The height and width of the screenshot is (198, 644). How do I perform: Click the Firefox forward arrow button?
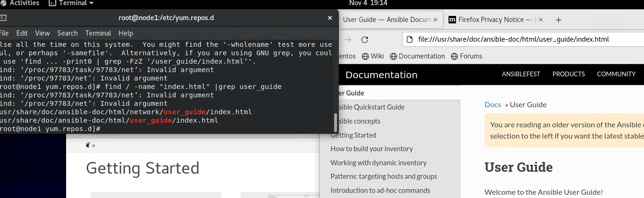coord(348,39)
